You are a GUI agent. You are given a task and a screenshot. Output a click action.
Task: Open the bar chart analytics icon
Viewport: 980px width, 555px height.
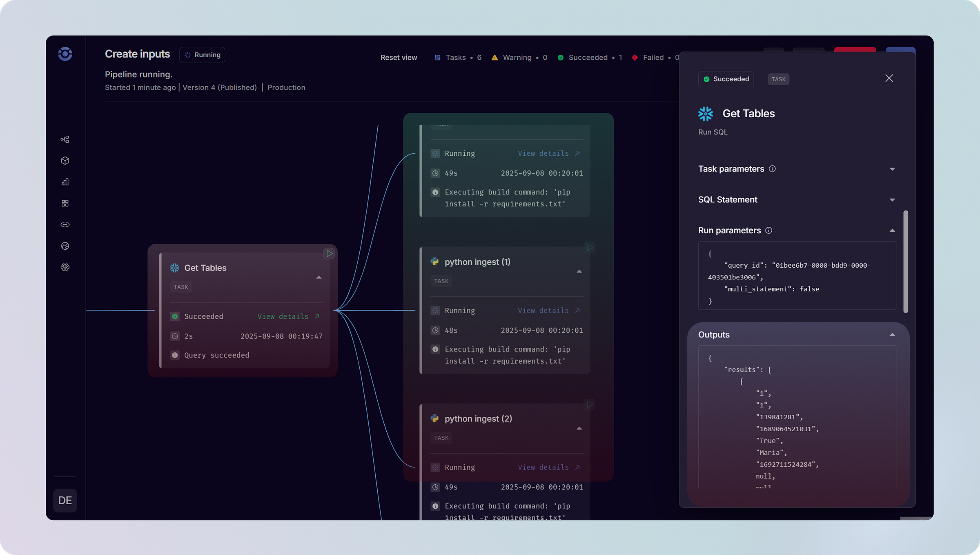click(x=65, y=182)
